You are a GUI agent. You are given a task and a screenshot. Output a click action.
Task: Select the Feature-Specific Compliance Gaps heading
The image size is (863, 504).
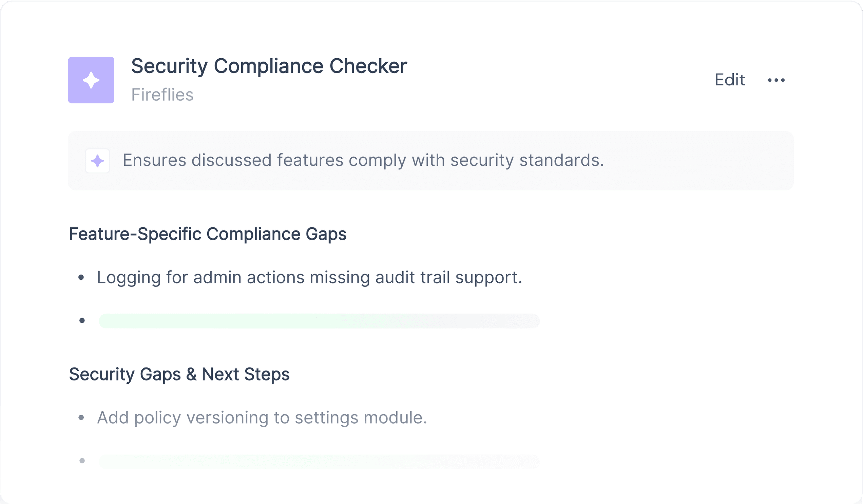coord(208,235)
